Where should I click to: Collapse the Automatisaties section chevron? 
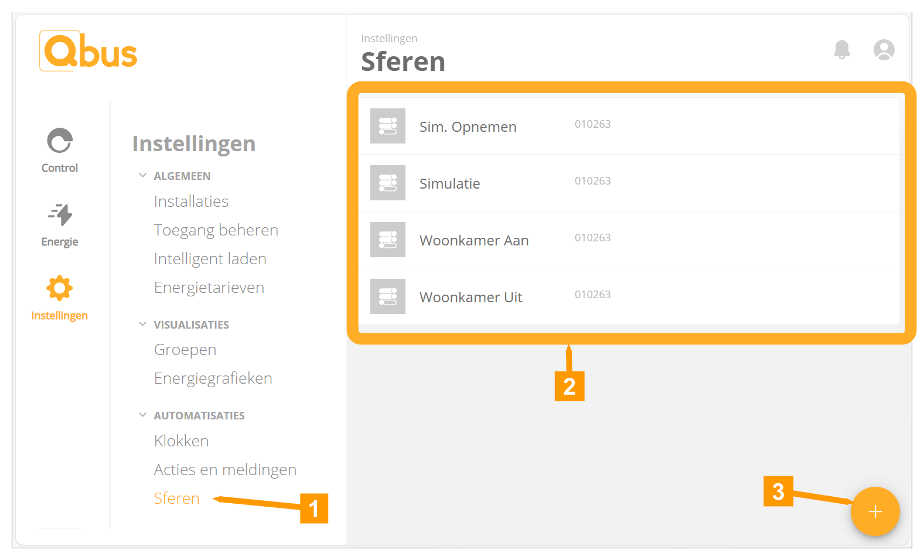point(142,415)
